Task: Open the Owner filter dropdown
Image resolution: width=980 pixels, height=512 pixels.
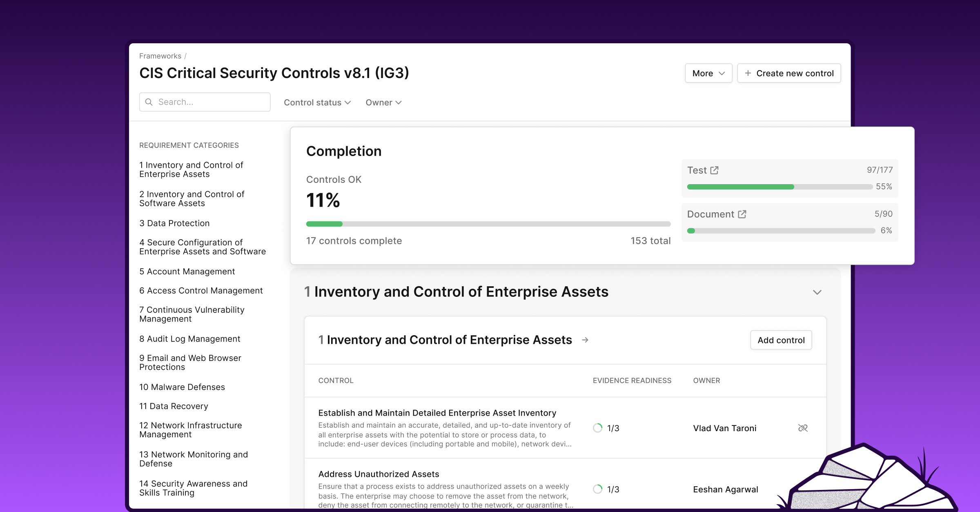Action: pos(383,102)
